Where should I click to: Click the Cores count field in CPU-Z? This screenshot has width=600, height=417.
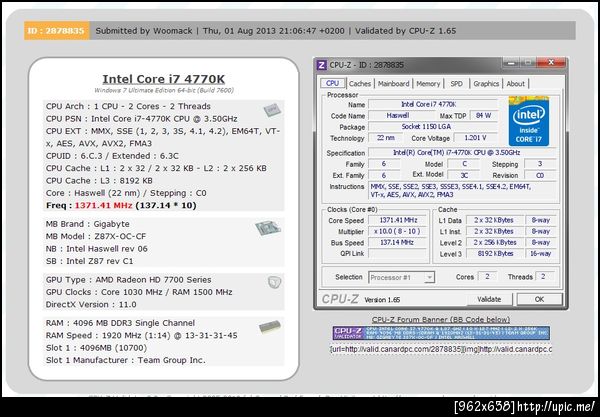(488, 276)
